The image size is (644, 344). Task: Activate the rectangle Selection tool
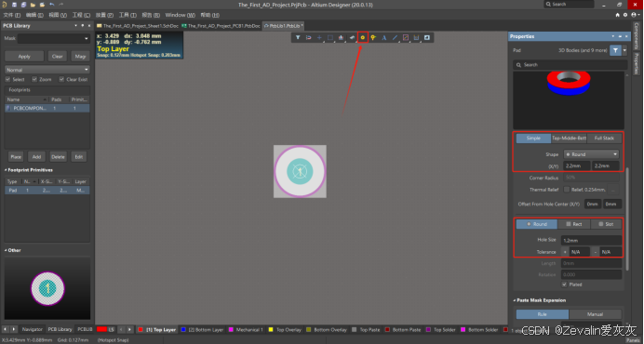click(x=330, y=37)
